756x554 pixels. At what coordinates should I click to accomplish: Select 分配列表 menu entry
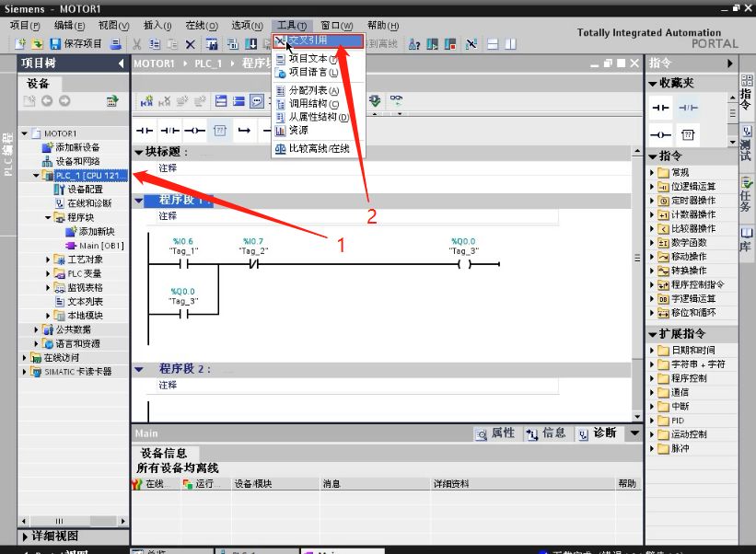319,90
